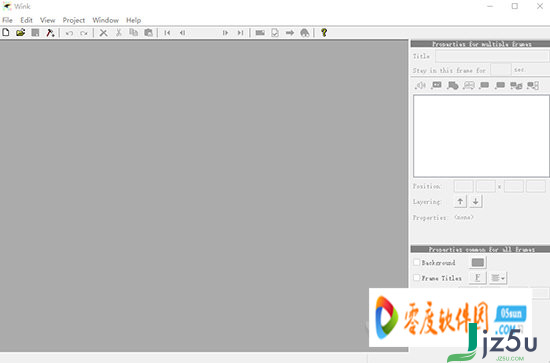Open the Help menu
The image size is (550, 363).
pos(134,20)
